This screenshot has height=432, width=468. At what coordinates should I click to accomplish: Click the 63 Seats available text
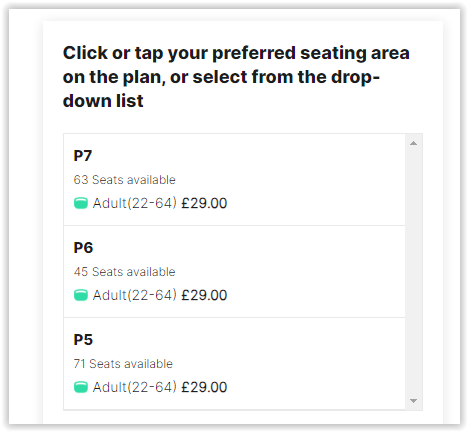coord(124,180)
